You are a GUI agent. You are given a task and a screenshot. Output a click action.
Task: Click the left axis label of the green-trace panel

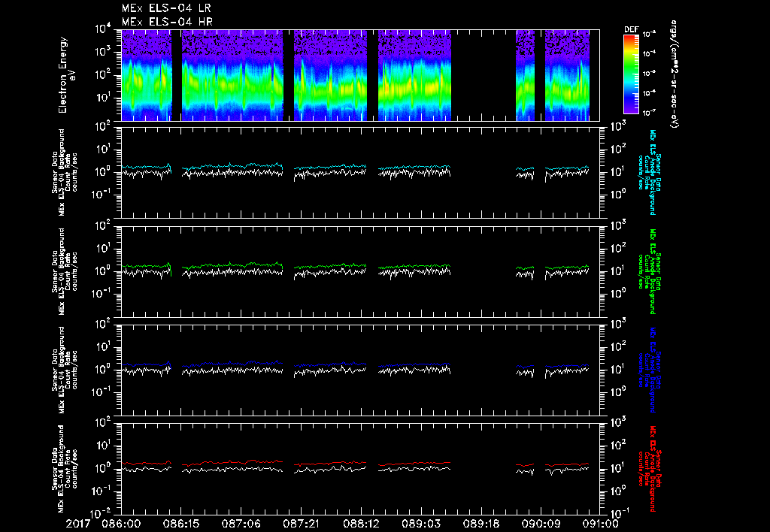tap(65, 271)
